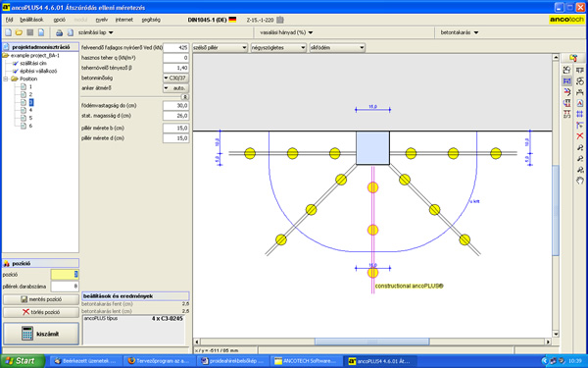Screen dimensions: 588x368
Task: Click the clipboard icon beside Z-15.-1-220
Action: [279, 20]
